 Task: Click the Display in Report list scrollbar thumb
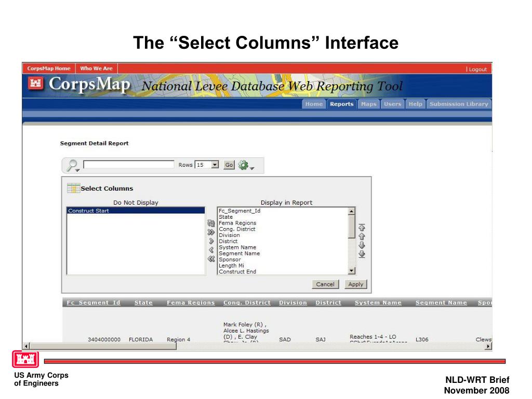(x=352, y=227)
